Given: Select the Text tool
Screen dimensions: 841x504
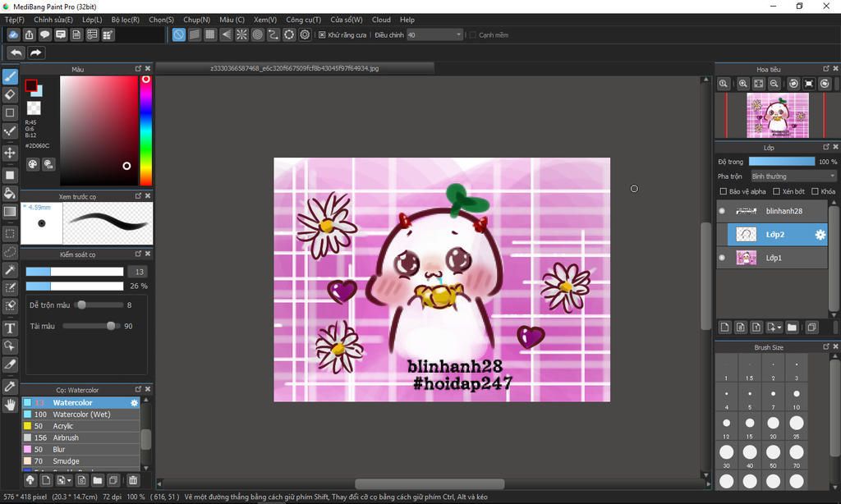Looking at the screenshot, I should (10, 328).
